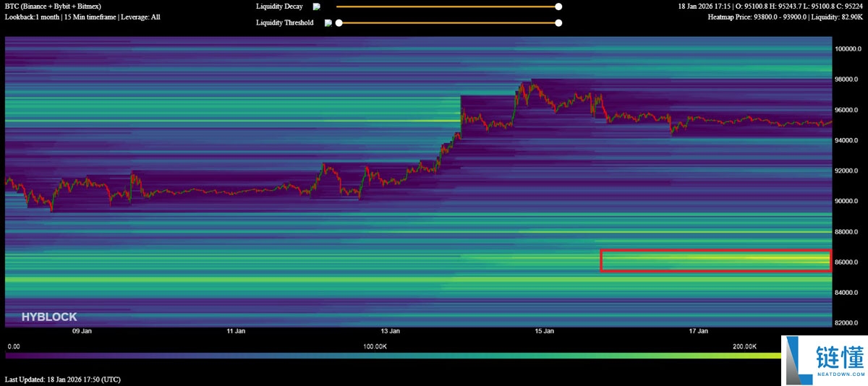Click the Liquidity Threshold left slider handle

[x=339, y=23]
